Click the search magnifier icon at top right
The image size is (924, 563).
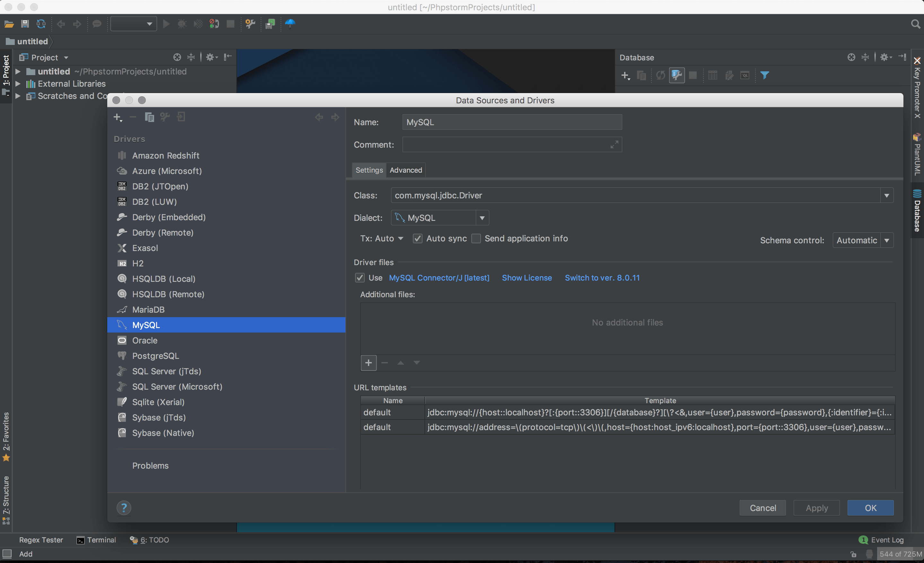tap(915, 24)
